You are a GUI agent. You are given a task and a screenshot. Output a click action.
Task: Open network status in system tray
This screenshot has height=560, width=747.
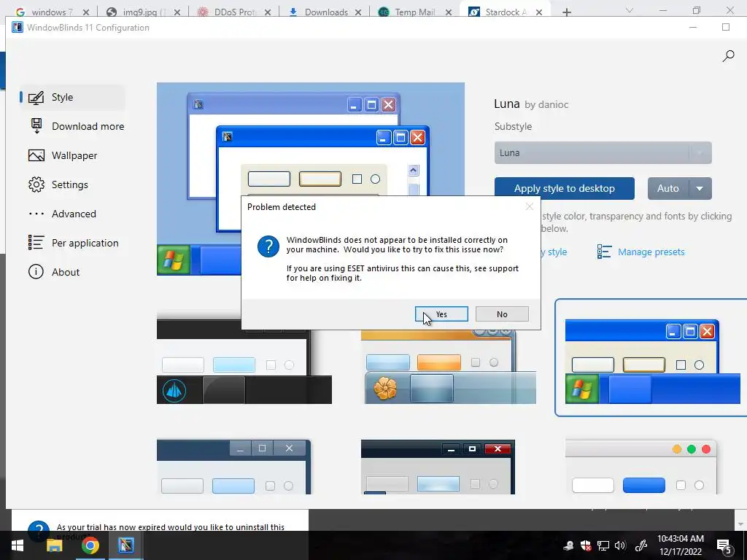603,545
